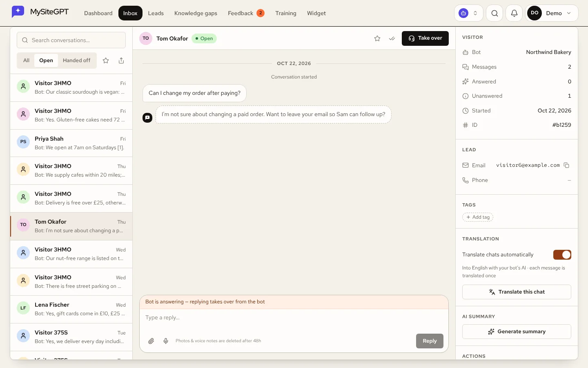
Task: Select the Open filter tab
Action: point(46,61)
